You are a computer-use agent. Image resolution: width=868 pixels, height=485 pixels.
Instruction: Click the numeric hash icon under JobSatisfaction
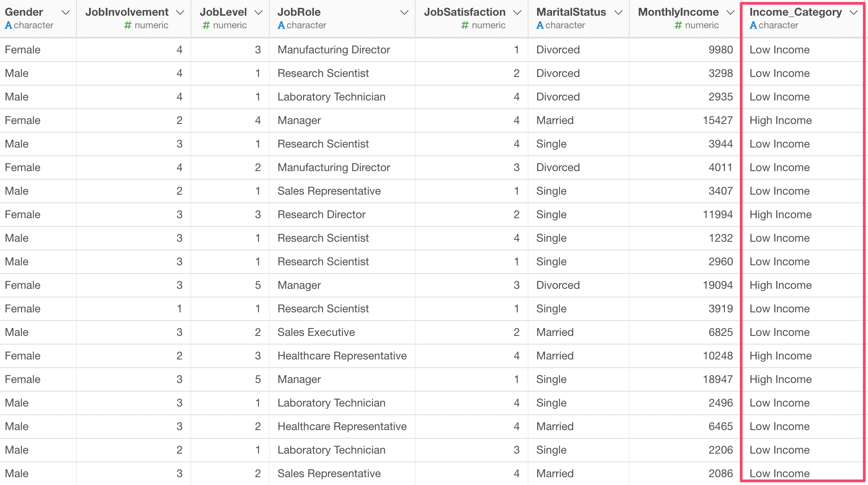[x=465, y=26]
